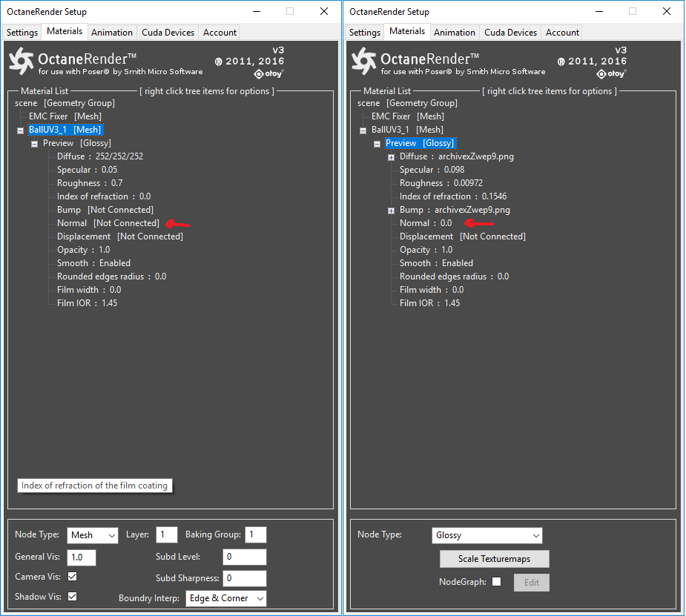Open Animation tab in right window
686x616 pixels.
pyautogui.click(x=454, y=33)
